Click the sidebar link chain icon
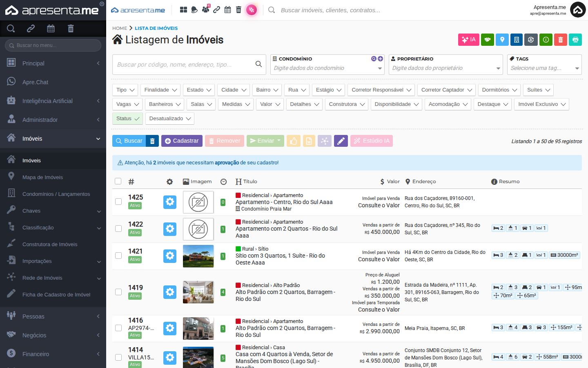Screen dimensions: 588x368 31,28
